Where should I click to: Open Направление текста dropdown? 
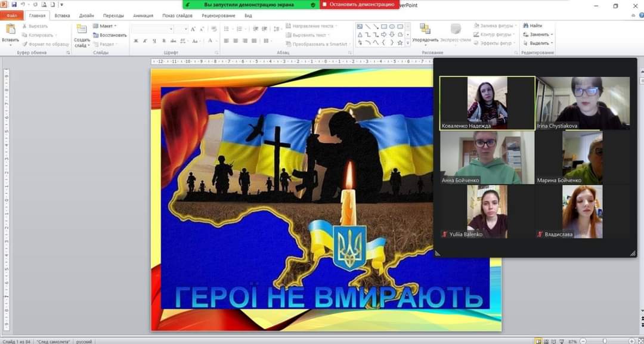pos(312,26)
